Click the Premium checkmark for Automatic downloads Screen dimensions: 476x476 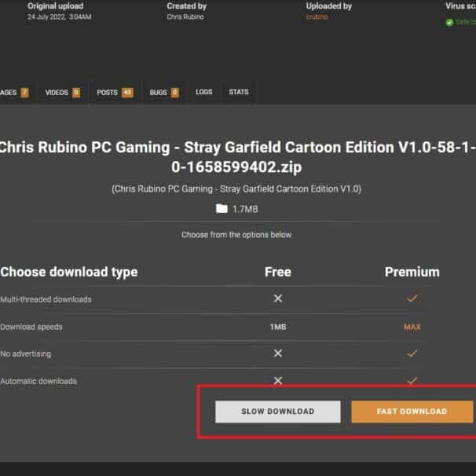click(x=412, y=380)
